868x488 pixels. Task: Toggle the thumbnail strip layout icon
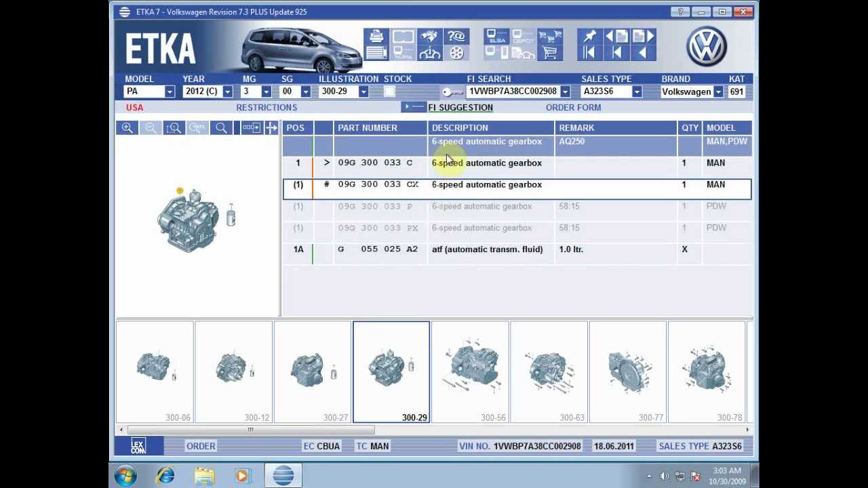(x=251, y=128)
